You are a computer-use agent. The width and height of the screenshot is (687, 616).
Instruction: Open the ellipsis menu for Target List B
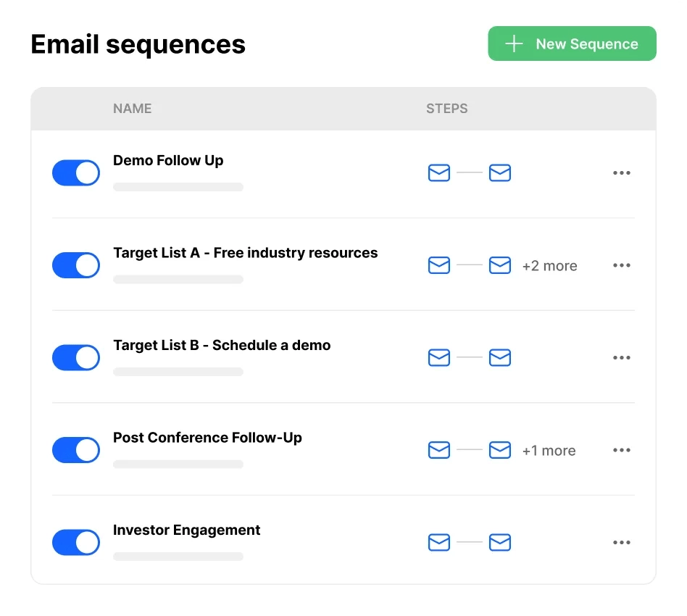[621, 357]
